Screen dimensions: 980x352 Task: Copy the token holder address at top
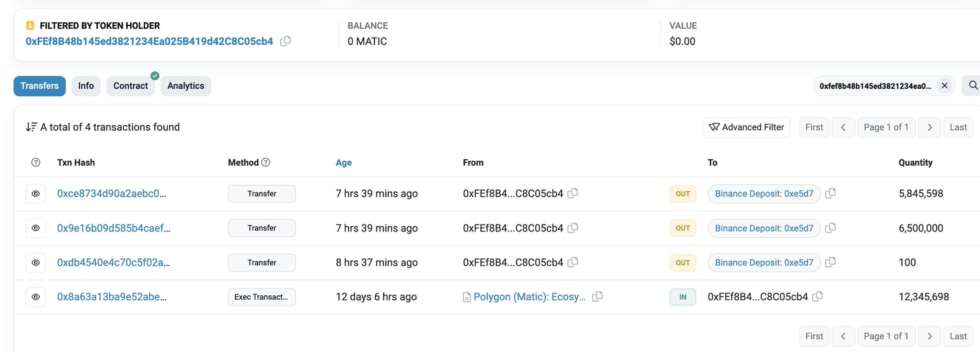tap(285, 41)
